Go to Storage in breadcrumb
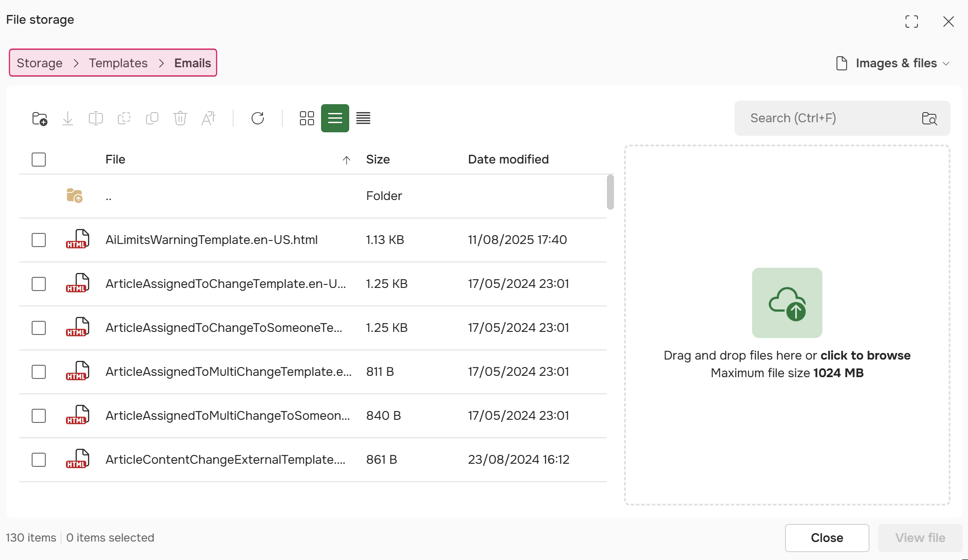 [x=40, y=63]
